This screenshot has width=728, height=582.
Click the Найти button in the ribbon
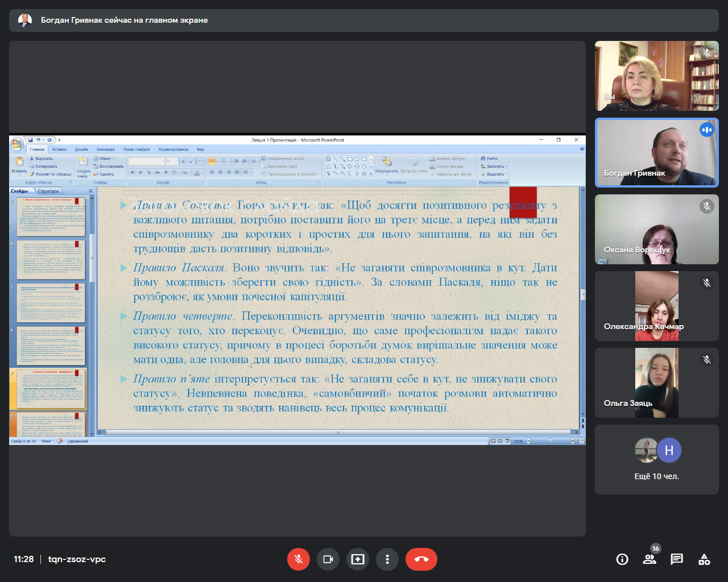tap(490, 159)
